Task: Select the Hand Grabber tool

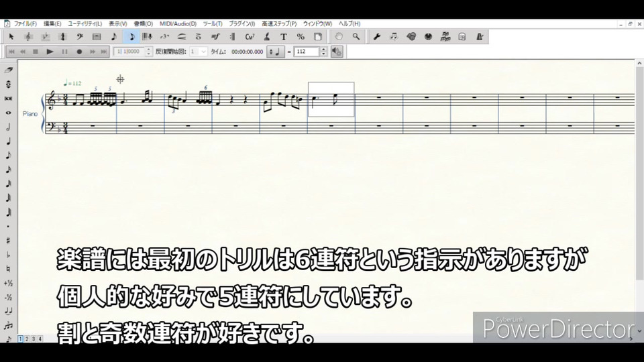Action: coord(339,37)
